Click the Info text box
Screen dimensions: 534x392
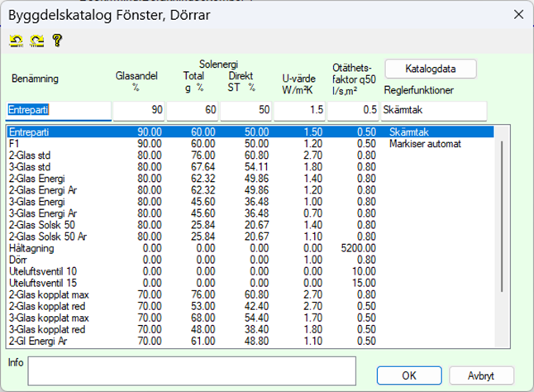tap(190, 370)
